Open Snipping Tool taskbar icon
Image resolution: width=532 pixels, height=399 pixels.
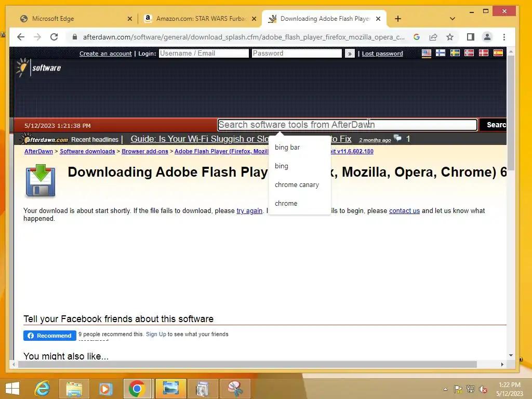(235, 389)
